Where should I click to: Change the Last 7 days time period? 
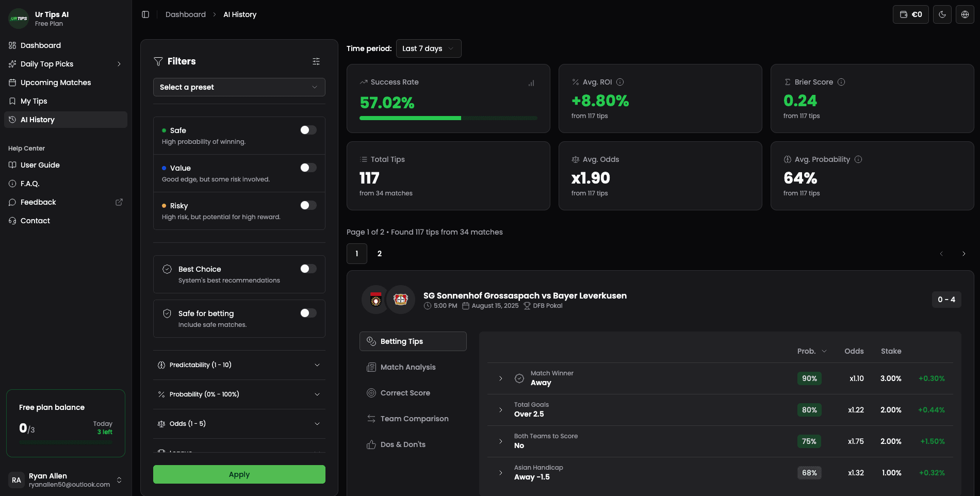tap(428, 48)
